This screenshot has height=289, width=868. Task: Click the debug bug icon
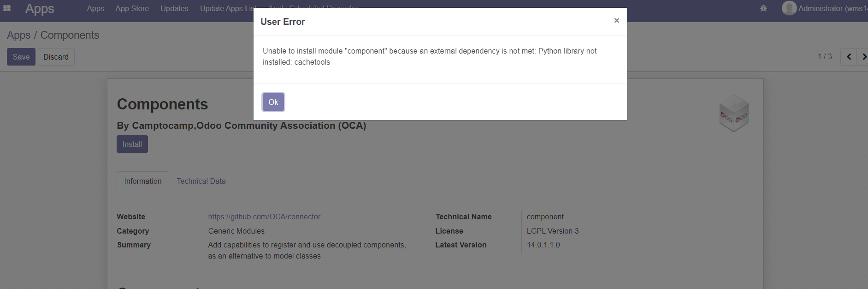coord(763,8)
